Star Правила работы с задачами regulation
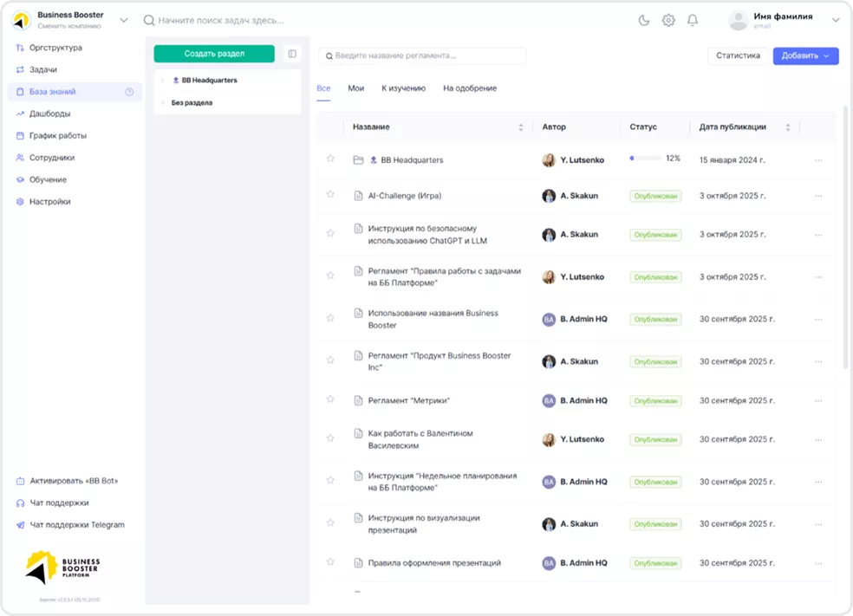The width and height of the screenshot is (853, 616). pos(330,276)
